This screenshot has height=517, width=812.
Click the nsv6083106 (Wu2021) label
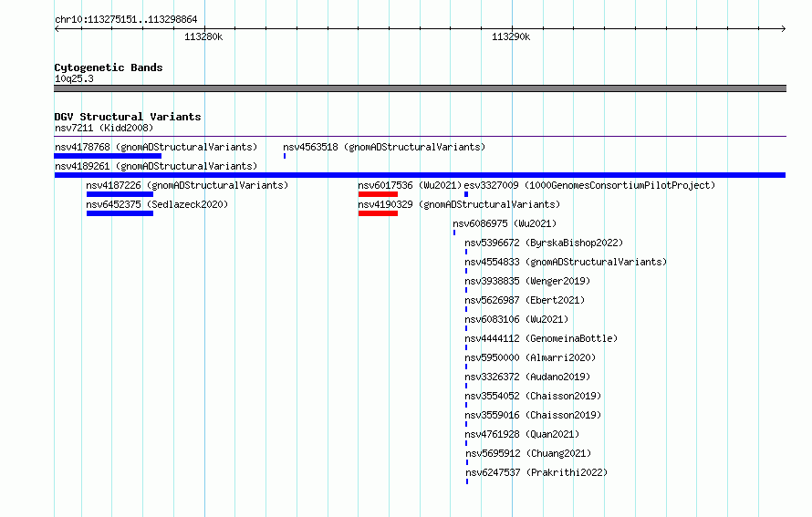coord(516,319)
